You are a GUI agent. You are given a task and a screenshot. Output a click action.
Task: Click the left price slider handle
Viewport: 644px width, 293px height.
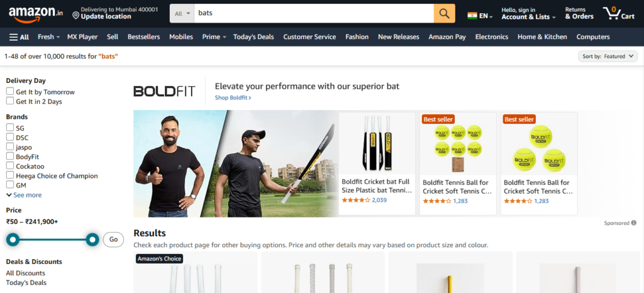pyautogui.click(x=13, y=240)
